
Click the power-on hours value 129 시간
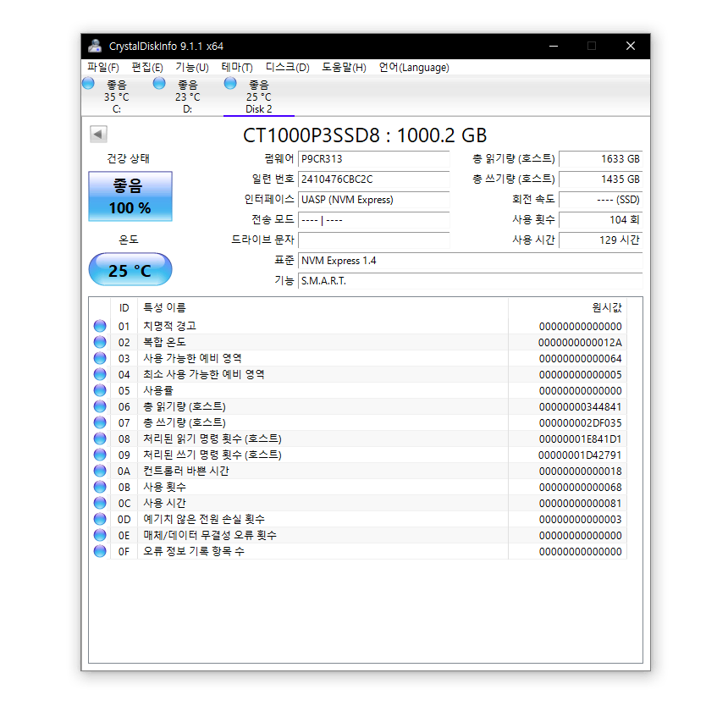click(601, 240)
